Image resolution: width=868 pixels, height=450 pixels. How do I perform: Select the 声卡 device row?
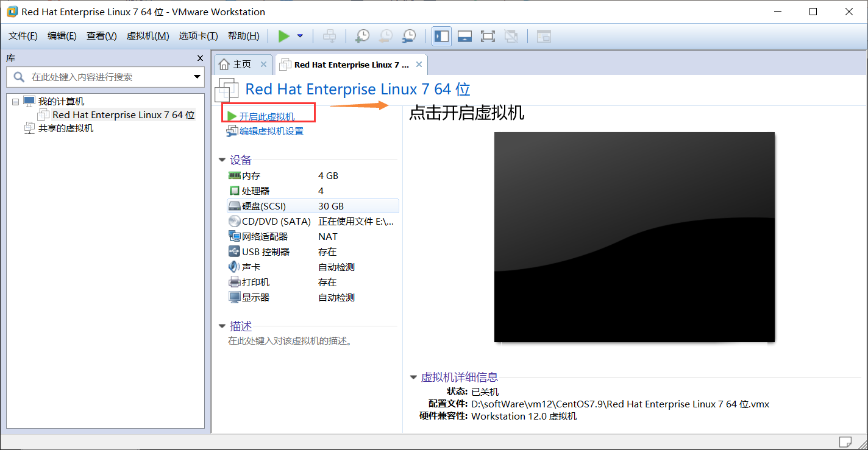312,267
